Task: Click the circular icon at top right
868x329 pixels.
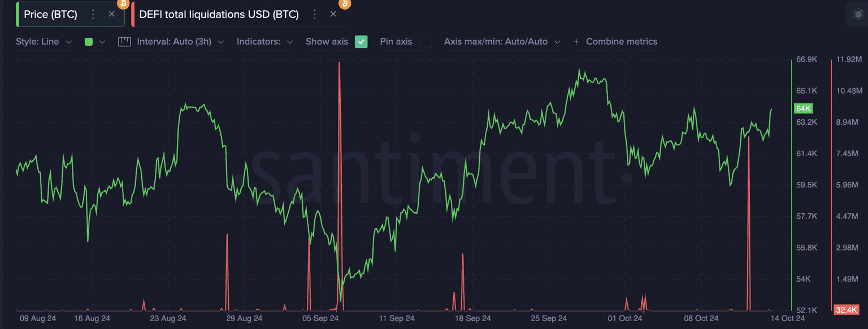Action: click(857, 15)
